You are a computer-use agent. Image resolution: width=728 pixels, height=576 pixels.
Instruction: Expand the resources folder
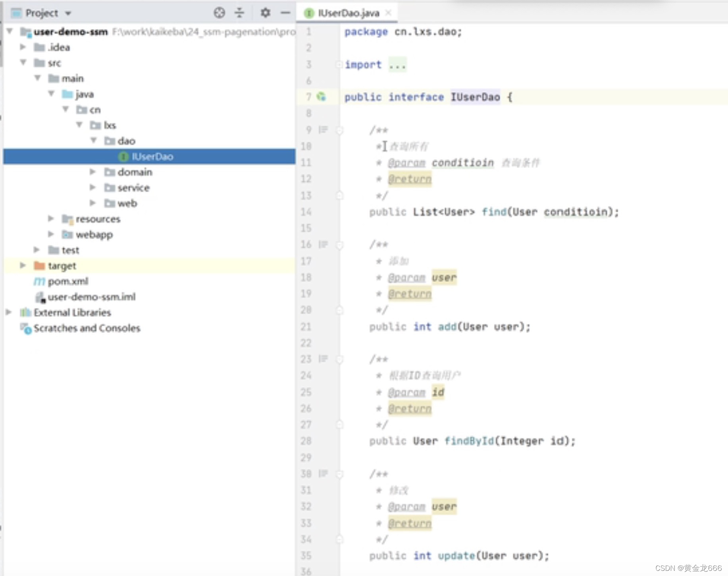(51, 218)
